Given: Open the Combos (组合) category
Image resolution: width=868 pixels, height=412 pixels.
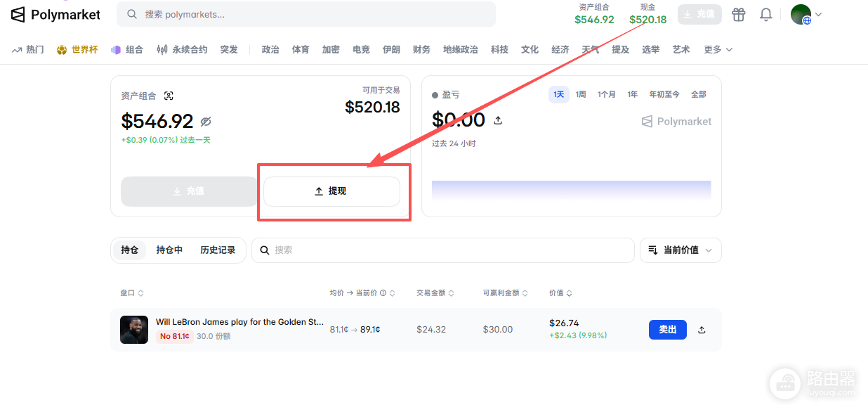Looking at the screenshot, I should (x=127, y=49).
